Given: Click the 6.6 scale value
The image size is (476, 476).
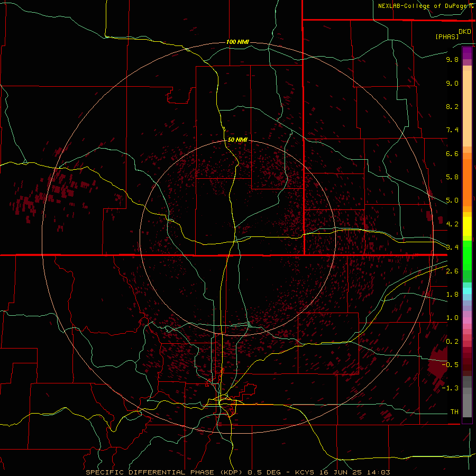Looking at the screenshot, I should (x=452, y=153).
